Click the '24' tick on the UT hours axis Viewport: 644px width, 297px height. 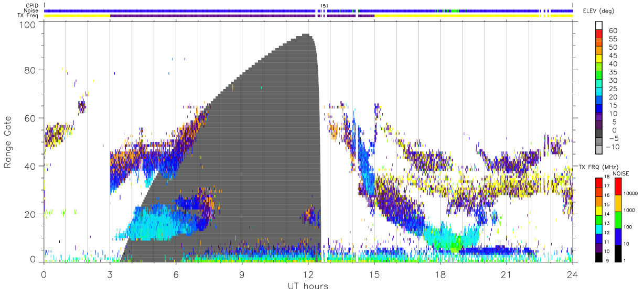(x=572, y=275)
